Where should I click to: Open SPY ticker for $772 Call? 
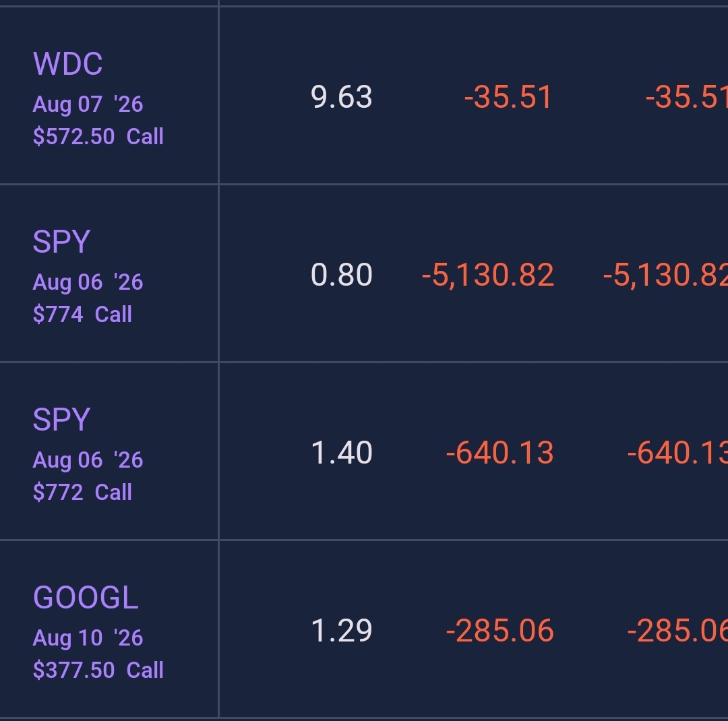coord(61,419)
